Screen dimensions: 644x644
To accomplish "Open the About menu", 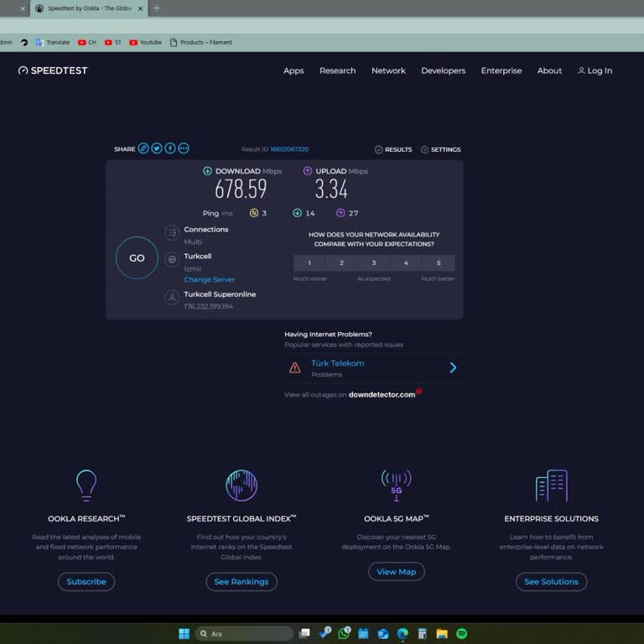I will click(x=549, y=70).
